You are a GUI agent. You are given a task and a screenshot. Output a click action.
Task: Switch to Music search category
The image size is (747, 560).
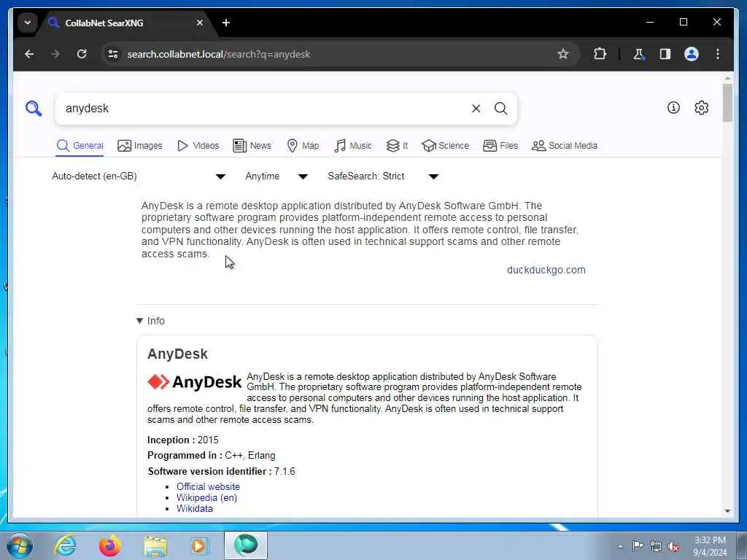pyautogui.click(x=353, y=146)
